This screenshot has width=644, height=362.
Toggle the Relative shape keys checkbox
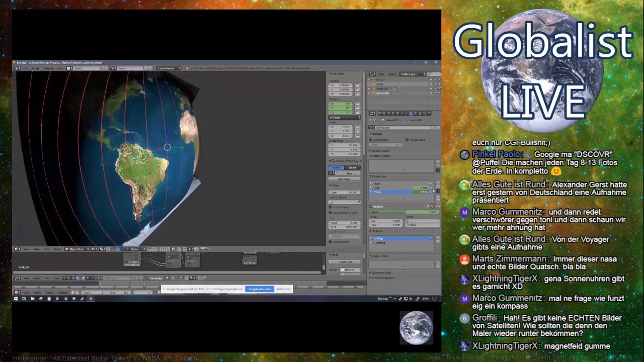370,207
